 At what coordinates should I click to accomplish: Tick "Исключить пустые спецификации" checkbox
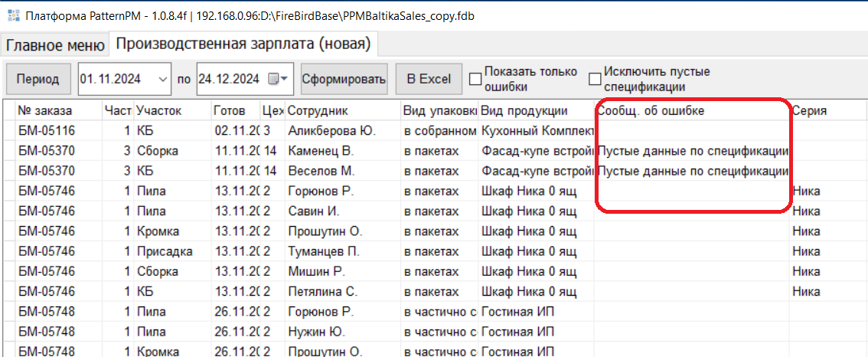[x=595, y=78]
